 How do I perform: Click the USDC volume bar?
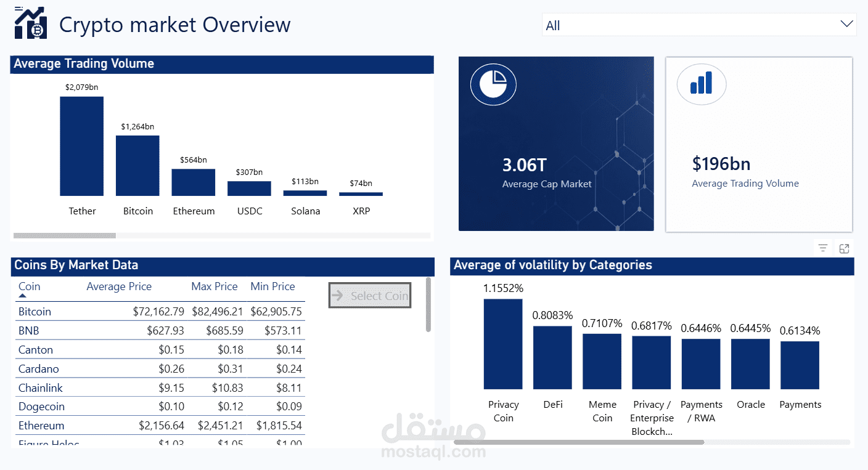(x=249, y=188)
